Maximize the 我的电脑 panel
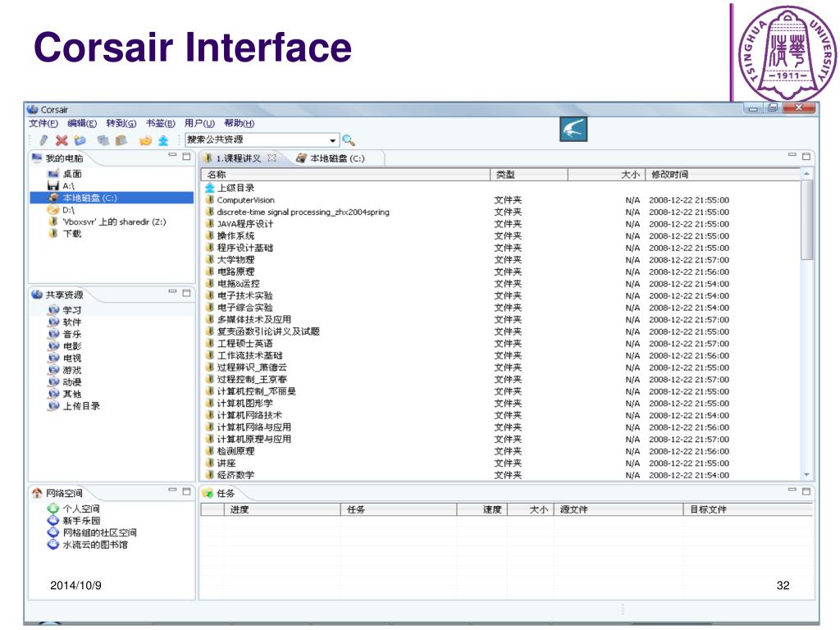840x630 pixels. pos(186,157)
